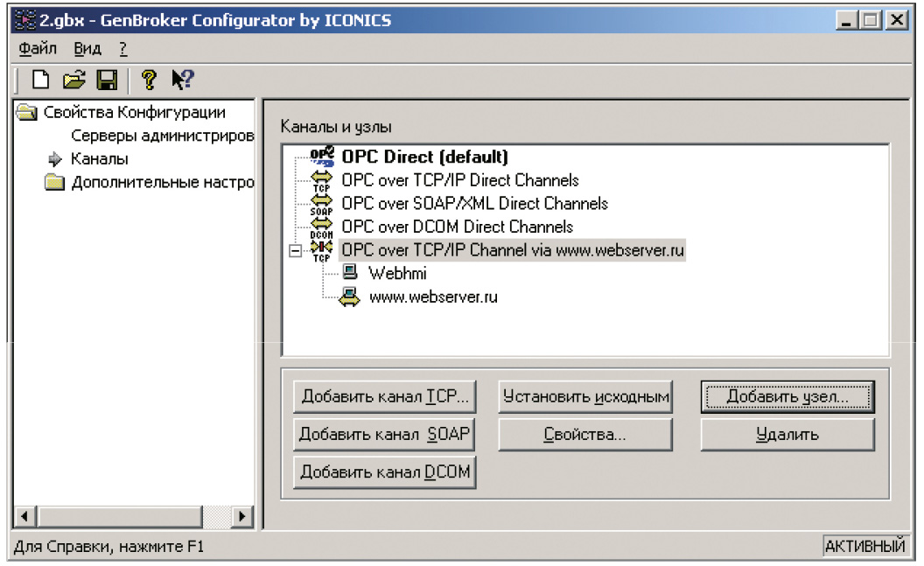Select the Серверы администрирования tree item
This screenshot has width=924, height=566.
[163, 136]
